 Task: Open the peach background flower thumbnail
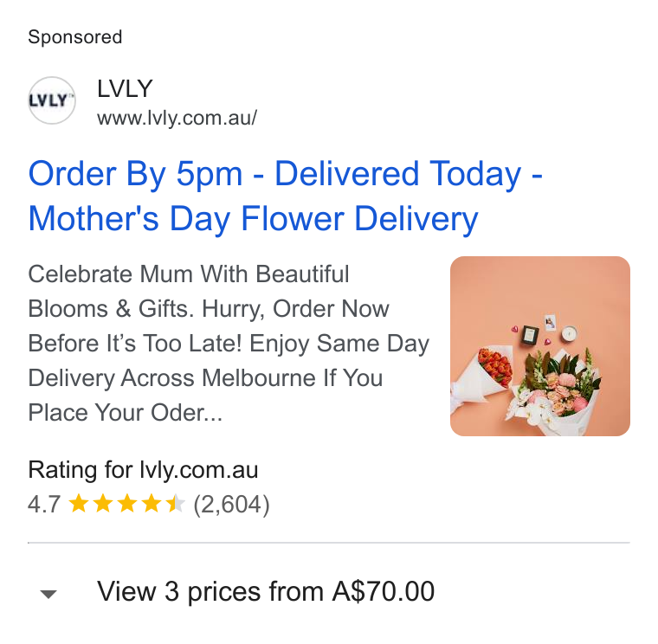540,346
